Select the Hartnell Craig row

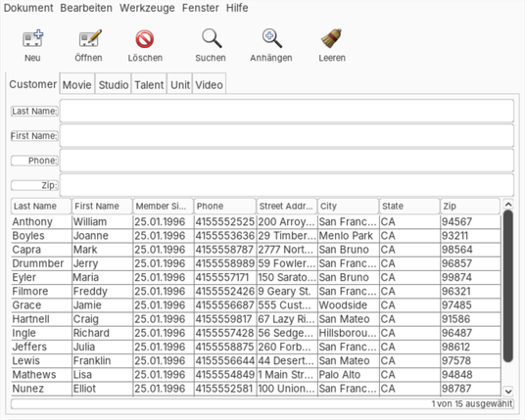[257, 319]
